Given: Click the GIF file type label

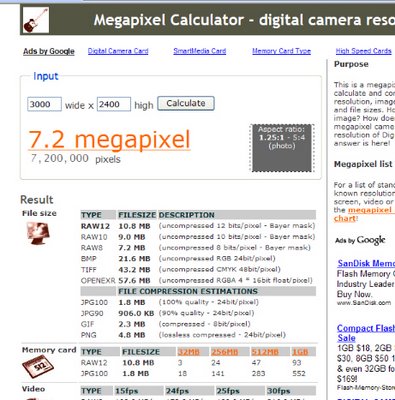Looking at the screenshot, I should pyautogui.click(x=87, y=324).
